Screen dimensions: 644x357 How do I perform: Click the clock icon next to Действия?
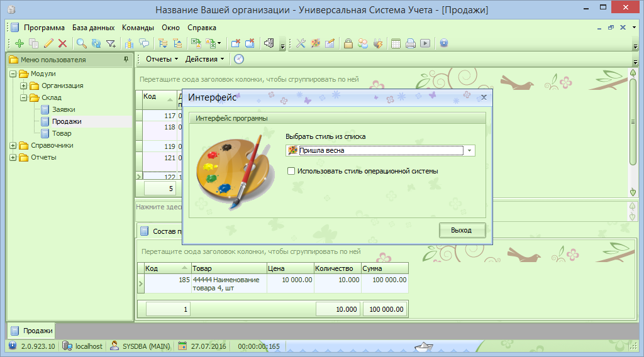239,59
